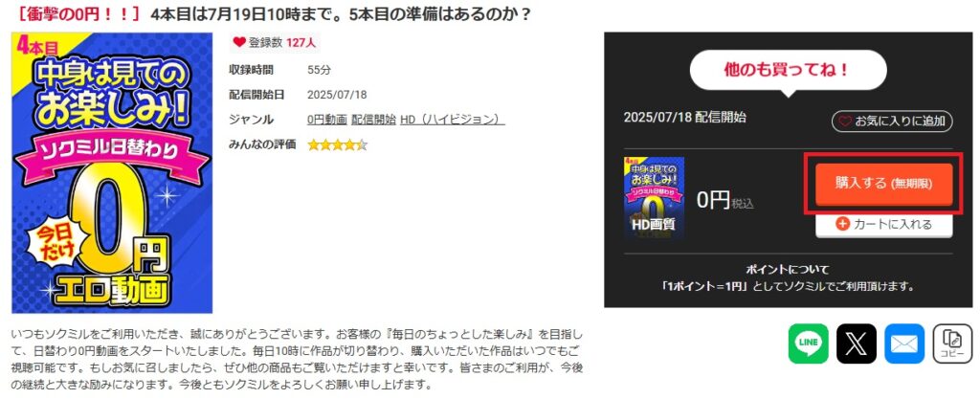The width and height of the screenshot is (980, 399).
Task: Click the heart icon next to 登録数
Action: click(238, 42)
